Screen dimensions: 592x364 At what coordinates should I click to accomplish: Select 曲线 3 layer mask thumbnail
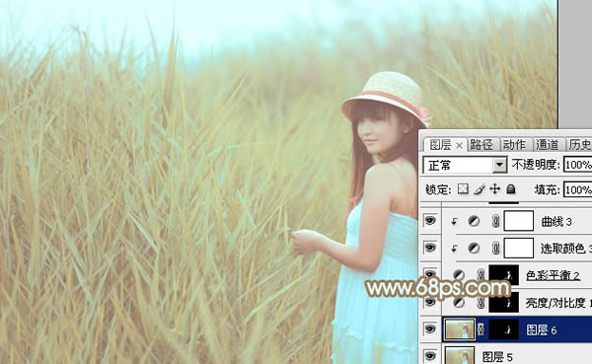(x=519, y=221)
